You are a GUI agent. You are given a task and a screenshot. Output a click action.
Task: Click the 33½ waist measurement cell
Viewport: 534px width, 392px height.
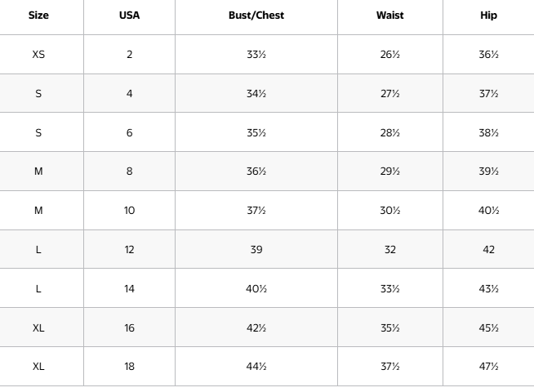pos(389,288)
